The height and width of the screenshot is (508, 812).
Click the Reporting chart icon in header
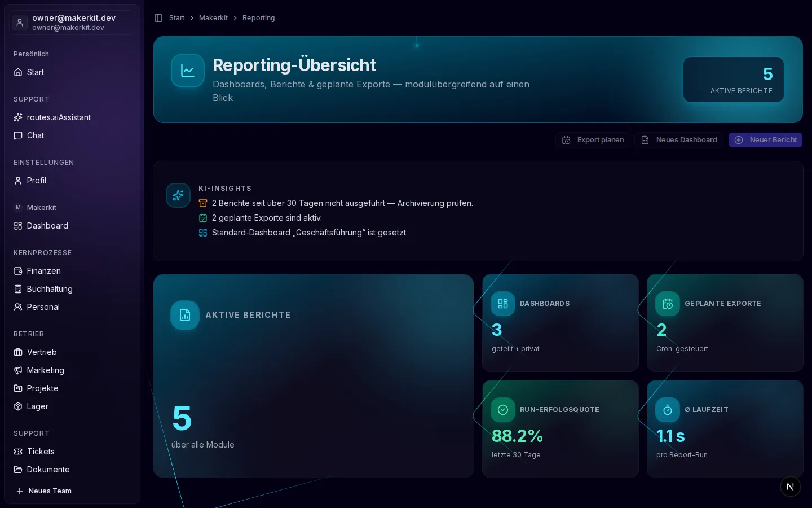(188, 71)
